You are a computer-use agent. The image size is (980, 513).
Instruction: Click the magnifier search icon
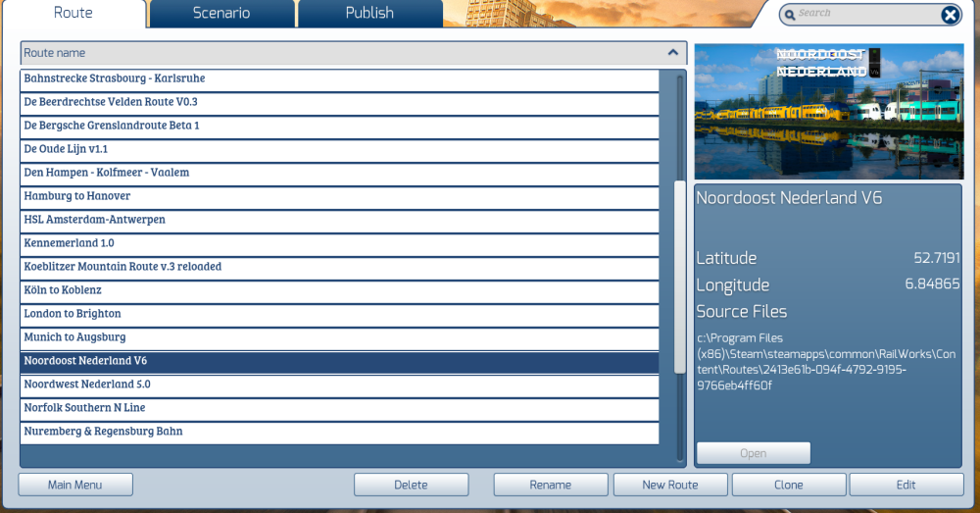pyautogui.click(x=790, y=15)
